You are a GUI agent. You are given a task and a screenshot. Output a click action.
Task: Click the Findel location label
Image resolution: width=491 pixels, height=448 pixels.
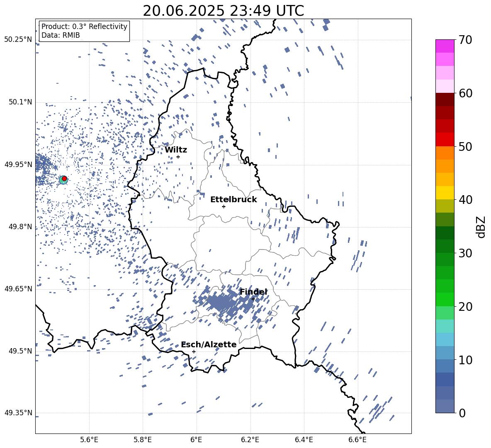(x=253, y=292)
